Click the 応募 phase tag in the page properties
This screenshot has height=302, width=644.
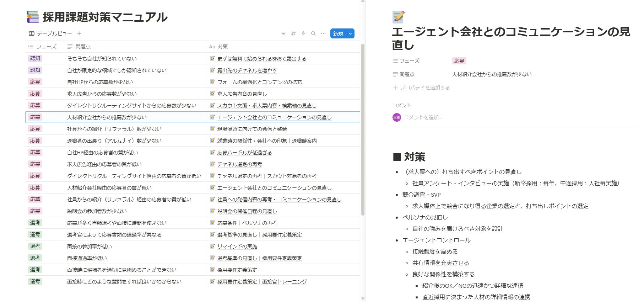pos(459,61)
